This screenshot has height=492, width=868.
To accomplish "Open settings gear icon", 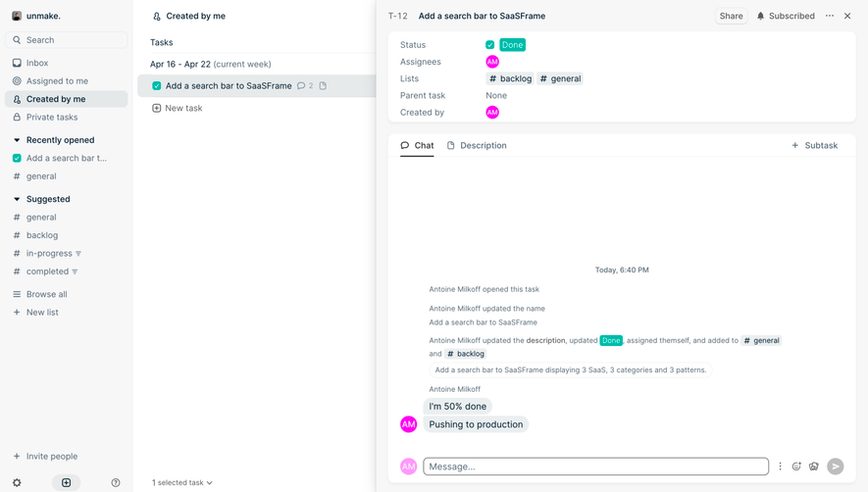I will coord(17,482).
